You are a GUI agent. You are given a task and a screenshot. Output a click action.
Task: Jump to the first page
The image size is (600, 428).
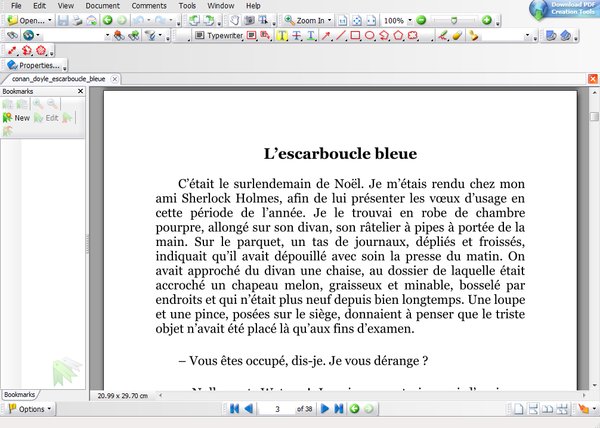[234, 409]
